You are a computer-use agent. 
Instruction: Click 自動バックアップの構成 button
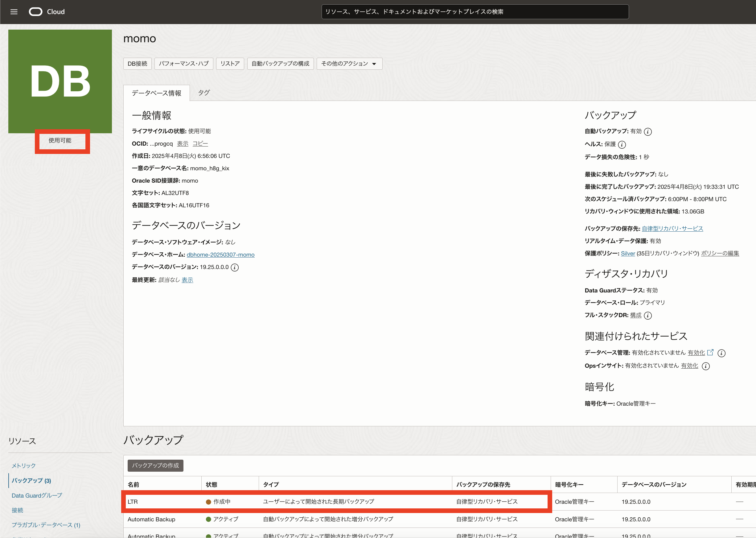click(x=281, y=64)
